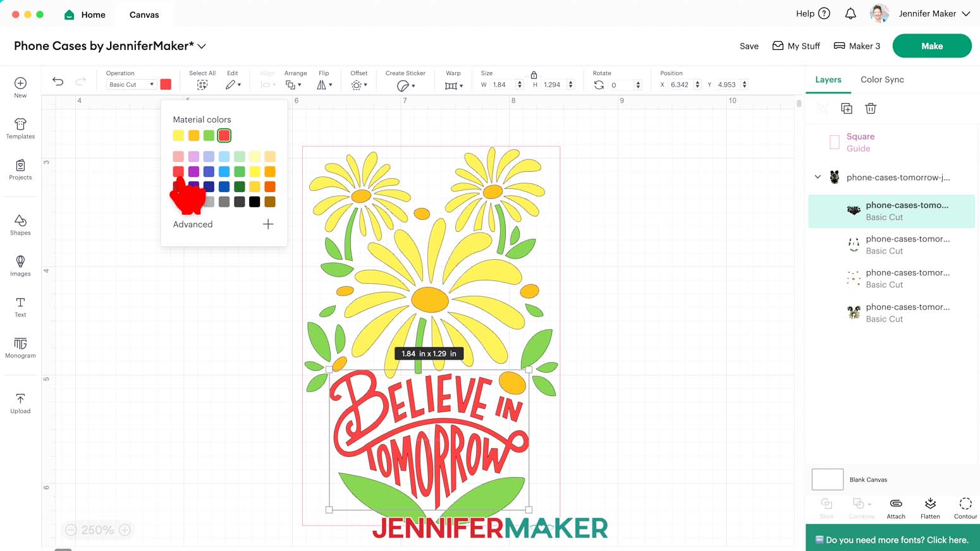Click the Save button
The width and height of the screenshot is (980, 551).
749,46
